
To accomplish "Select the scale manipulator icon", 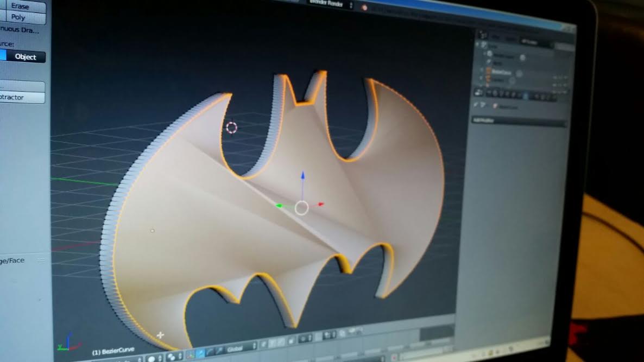I will (219, 350).
